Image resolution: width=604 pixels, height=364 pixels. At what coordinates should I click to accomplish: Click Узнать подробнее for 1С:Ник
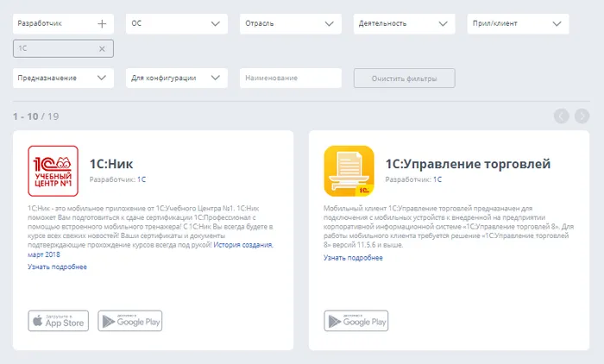pos(58,267)
